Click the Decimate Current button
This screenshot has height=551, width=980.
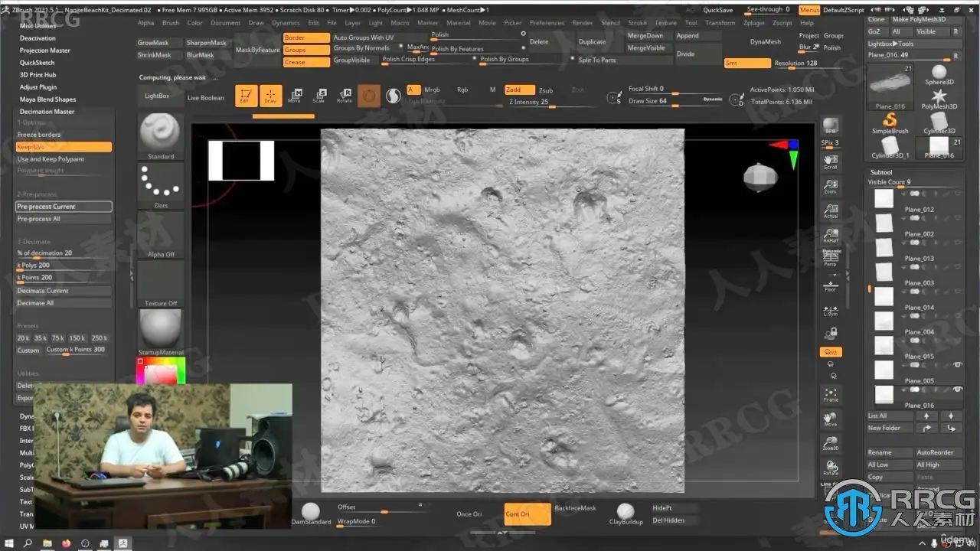pos(64,291)
